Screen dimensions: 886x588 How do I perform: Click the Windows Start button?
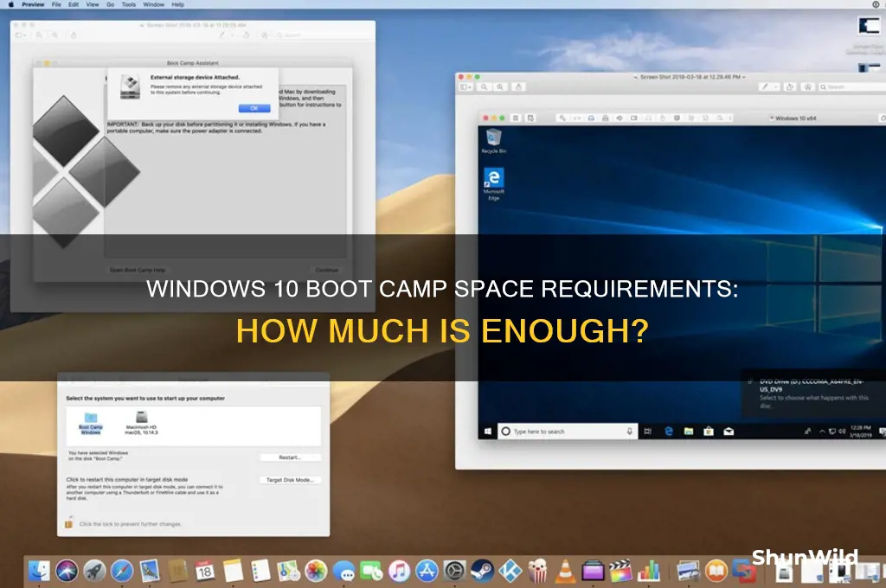(488, 431)
